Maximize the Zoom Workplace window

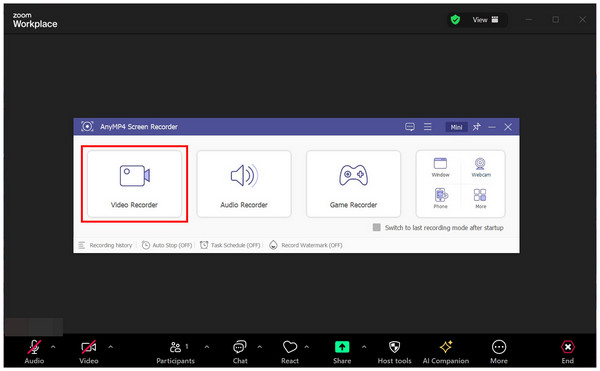[556, 20]
